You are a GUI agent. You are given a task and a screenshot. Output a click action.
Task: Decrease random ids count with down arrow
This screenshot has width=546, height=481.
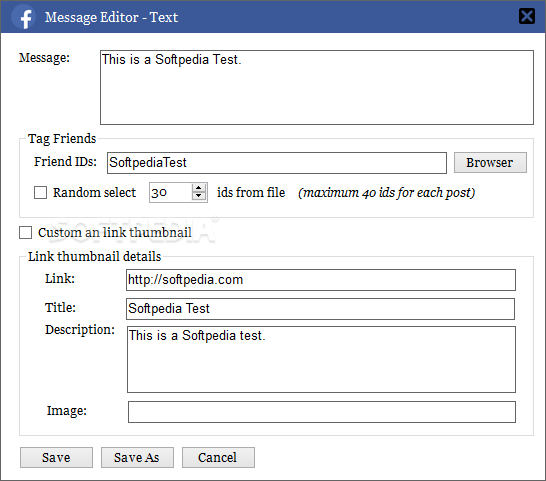[x=199, y=196]
